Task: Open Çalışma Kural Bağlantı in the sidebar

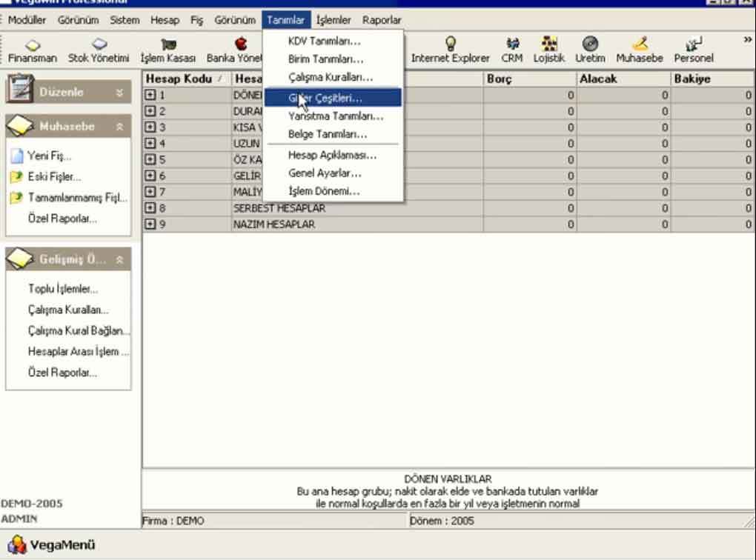Action: coord(79,331)
